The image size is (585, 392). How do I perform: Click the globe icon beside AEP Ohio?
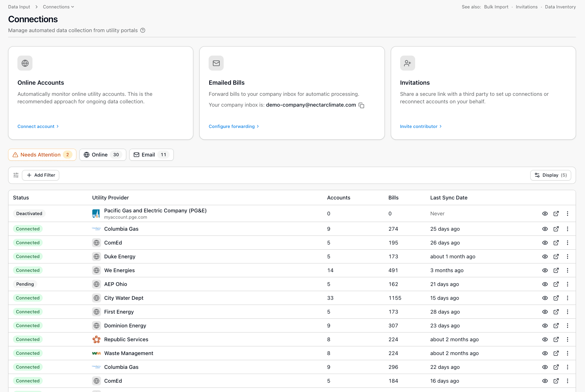[x=96, y=284]
